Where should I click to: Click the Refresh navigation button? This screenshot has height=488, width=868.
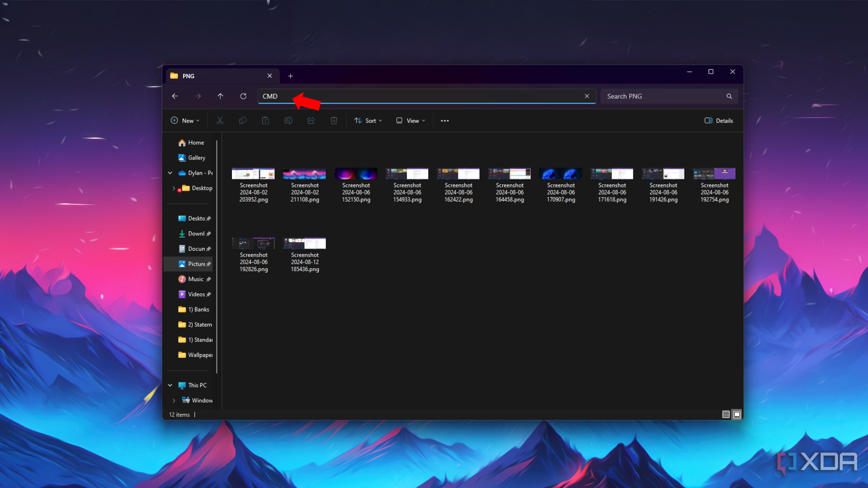click(x=243, y=96)
